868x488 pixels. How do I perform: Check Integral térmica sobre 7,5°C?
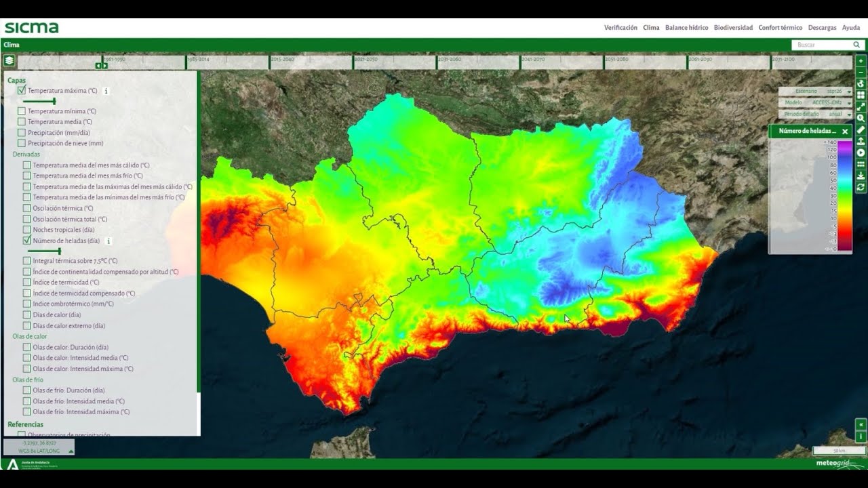[x=27, y=261]
